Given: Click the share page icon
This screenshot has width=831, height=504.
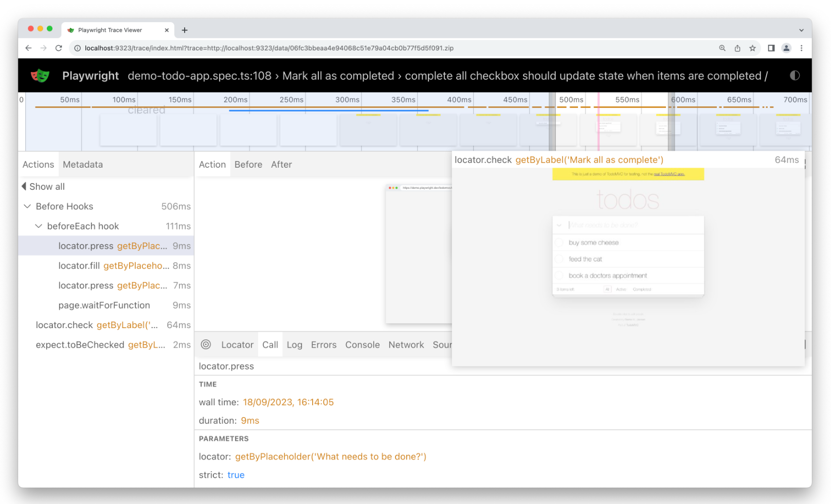Looking at the screenshot, I should [737, 48].
